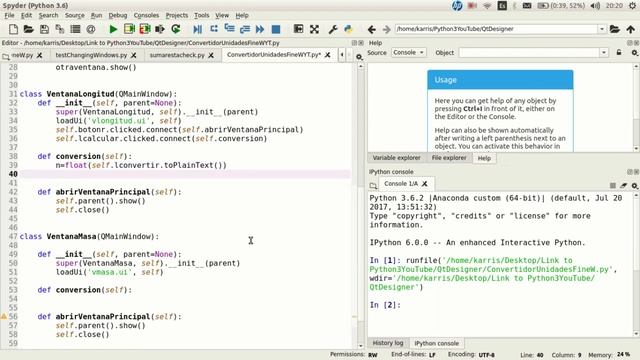640x360 pixels.
Task: Re-run last script icon
Action: [x=176, y=29]
